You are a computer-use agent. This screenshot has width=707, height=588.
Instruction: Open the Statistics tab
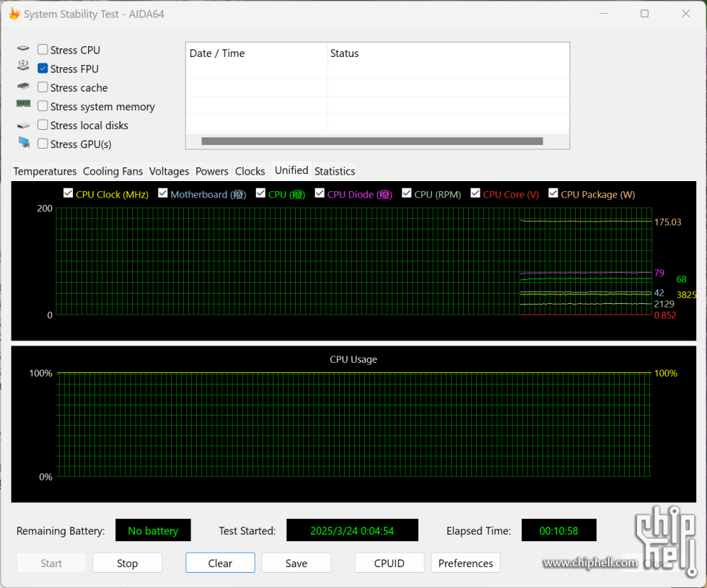(x=335, y=172)
